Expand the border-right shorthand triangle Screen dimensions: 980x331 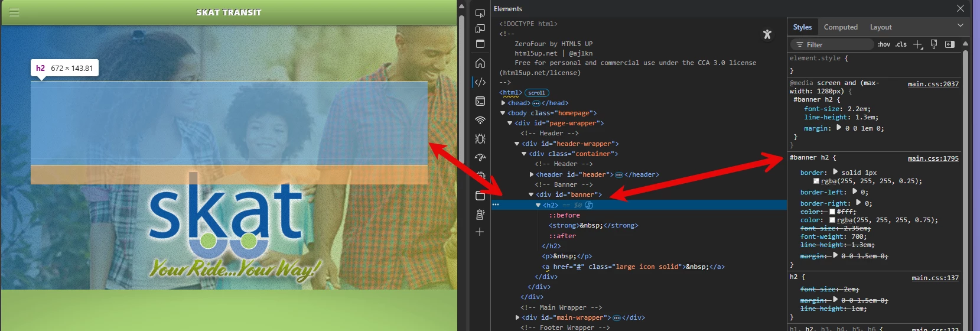858,203
